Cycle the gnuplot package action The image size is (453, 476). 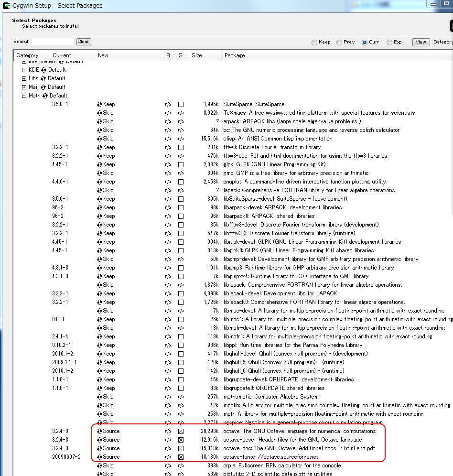[99, 182]
